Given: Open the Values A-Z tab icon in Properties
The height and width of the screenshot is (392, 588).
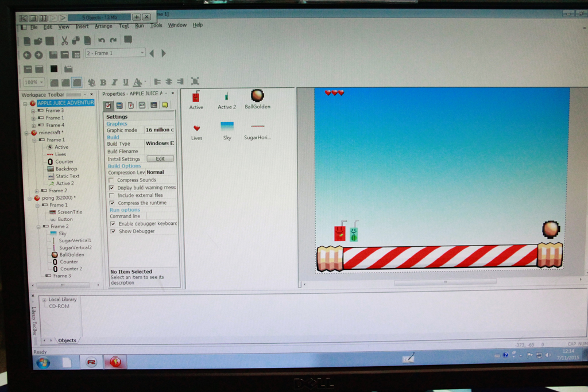Looking at the screenshot, I should pos(142,105).
